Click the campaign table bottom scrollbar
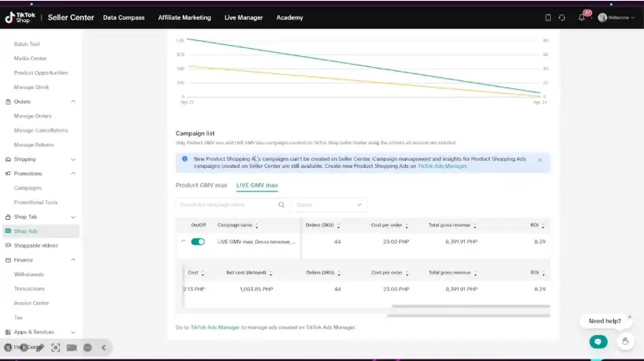Viewport: 644px width, 361px height. point(468,316)
